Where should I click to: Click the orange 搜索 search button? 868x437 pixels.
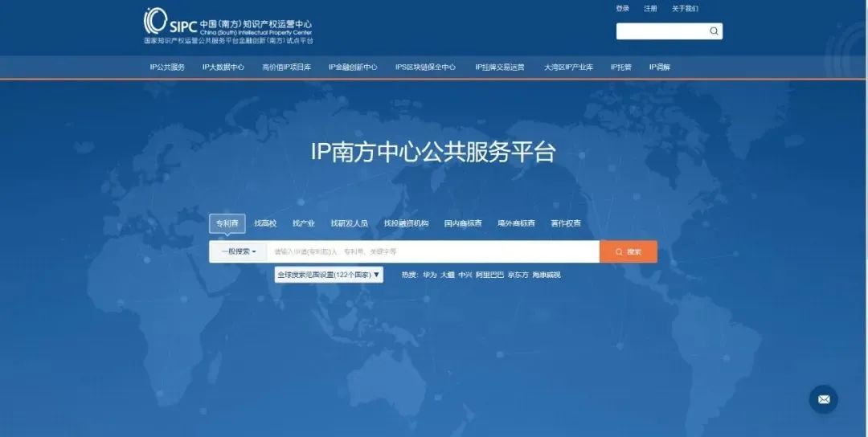click(x=628, y=251)
